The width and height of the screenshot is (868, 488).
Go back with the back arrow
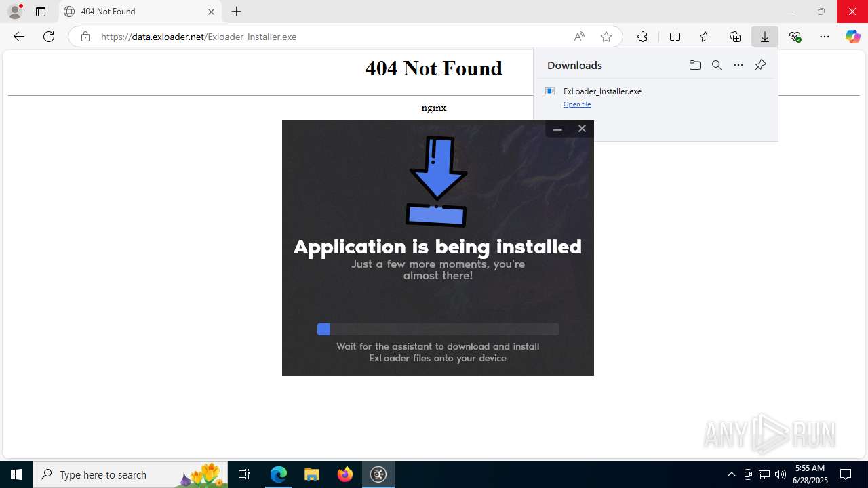pyautogui.click(x=19, y=37)
